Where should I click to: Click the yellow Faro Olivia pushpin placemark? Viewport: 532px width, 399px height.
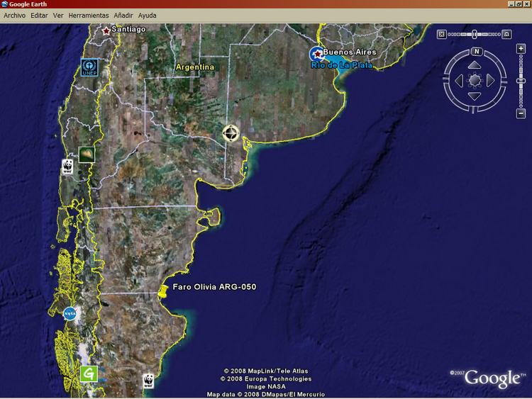(163, 291)
